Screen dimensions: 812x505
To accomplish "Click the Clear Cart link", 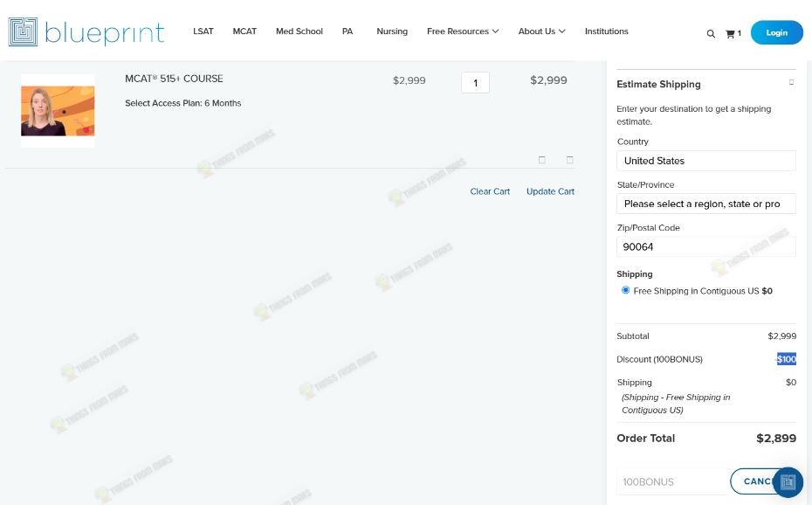I will click(490, 191).
